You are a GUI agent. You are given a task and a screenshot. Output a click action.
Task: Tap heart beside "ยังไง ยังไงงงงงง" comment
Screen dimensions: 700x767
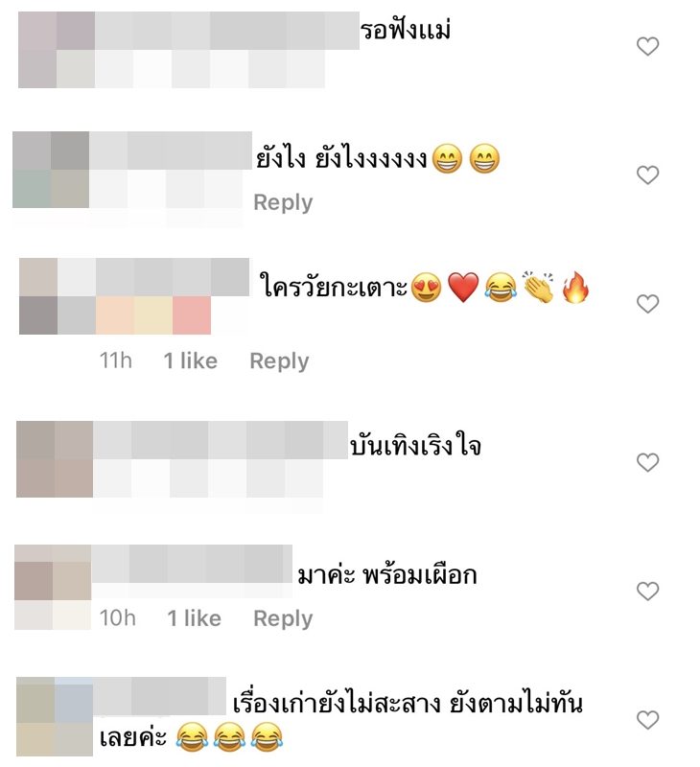pyautogui.click(x=647, y=174)
